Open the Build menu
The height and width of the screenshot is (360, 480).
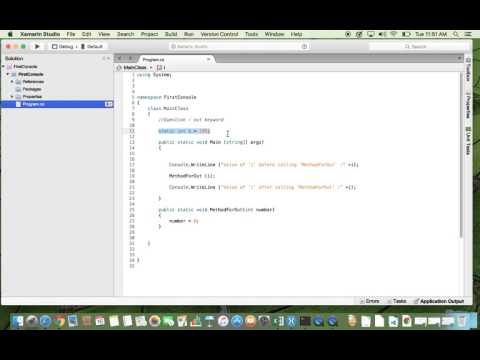click(171, 34)
